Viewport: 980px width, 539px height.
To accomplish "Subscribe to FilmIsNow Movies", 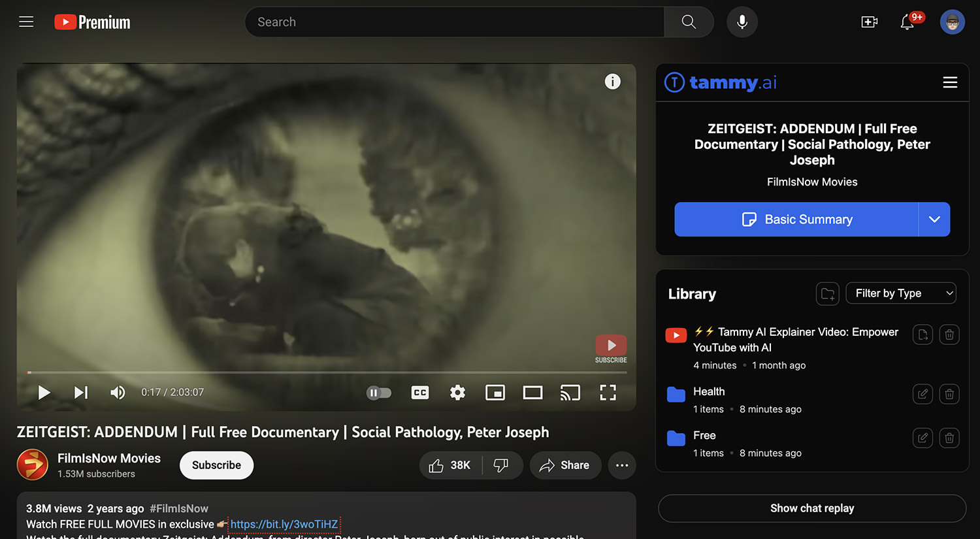I will [216, 465].
